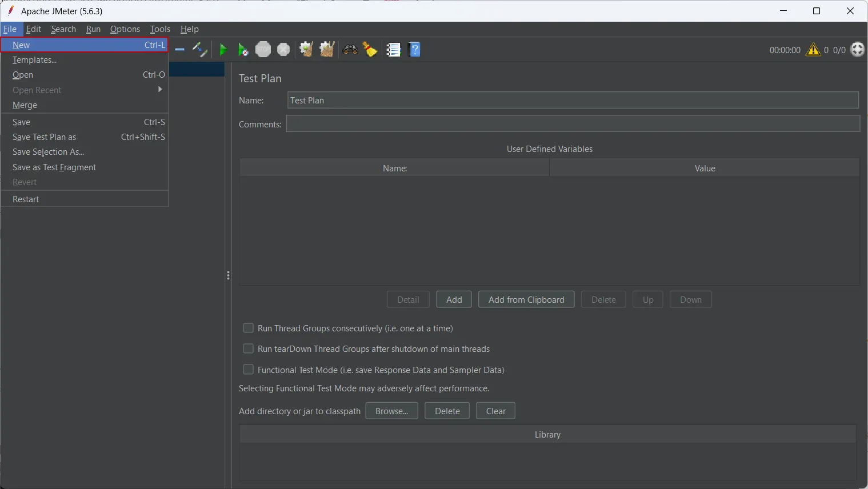
Task: Click the Name column header
Action: tap(394, 168)
